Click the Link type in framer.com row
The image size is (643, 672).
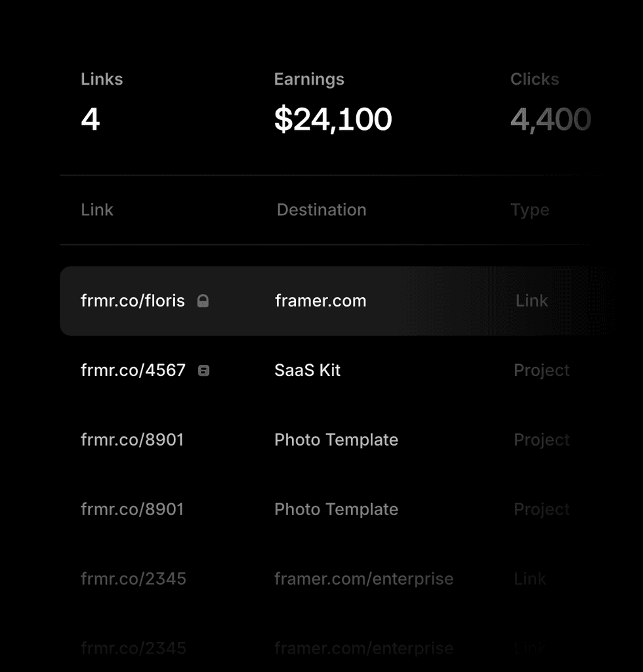531,301
